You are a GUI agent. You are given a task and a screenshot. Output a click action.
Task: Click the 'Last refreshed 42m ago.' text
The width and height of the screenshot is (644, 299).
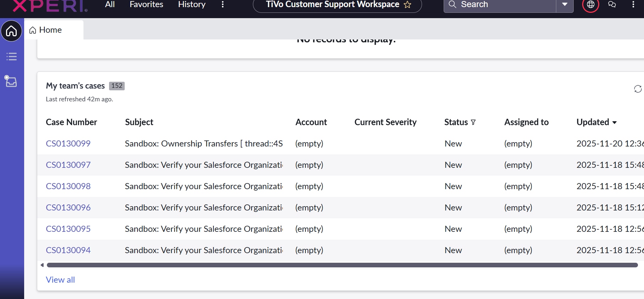point(80,99)
